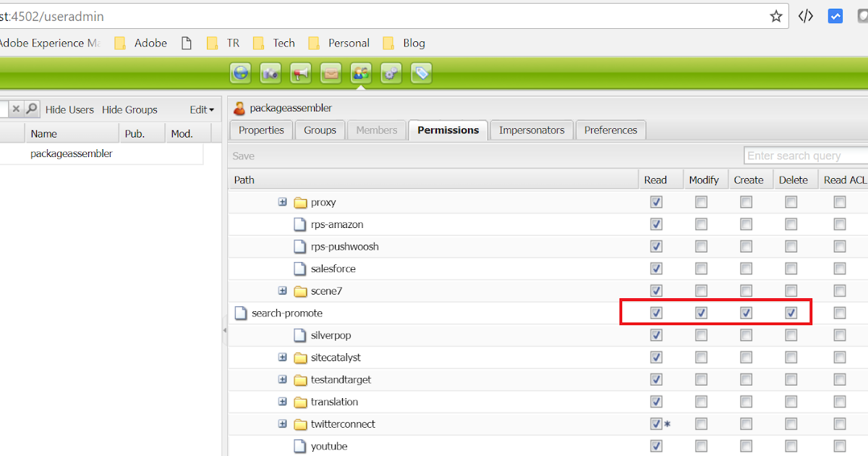This screenshot has height=456, width=868.
Task: Open the Tools console gears icon
Action: (x=391, y=72)
